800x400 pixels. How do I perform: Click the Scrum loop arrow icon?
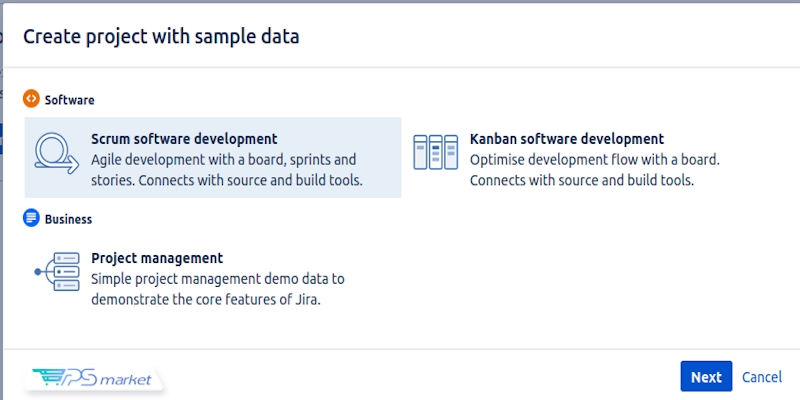(x=56, y=153)
